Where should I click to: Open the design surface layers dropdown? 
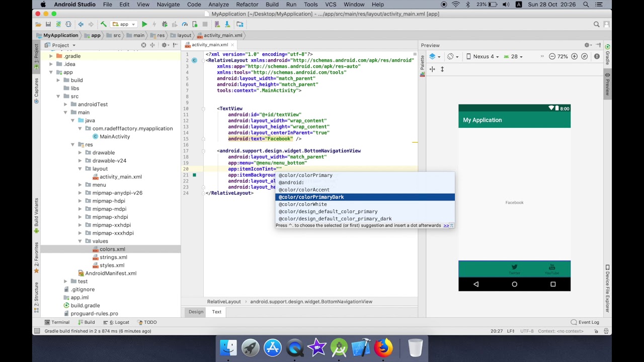(x=435, y=56)
